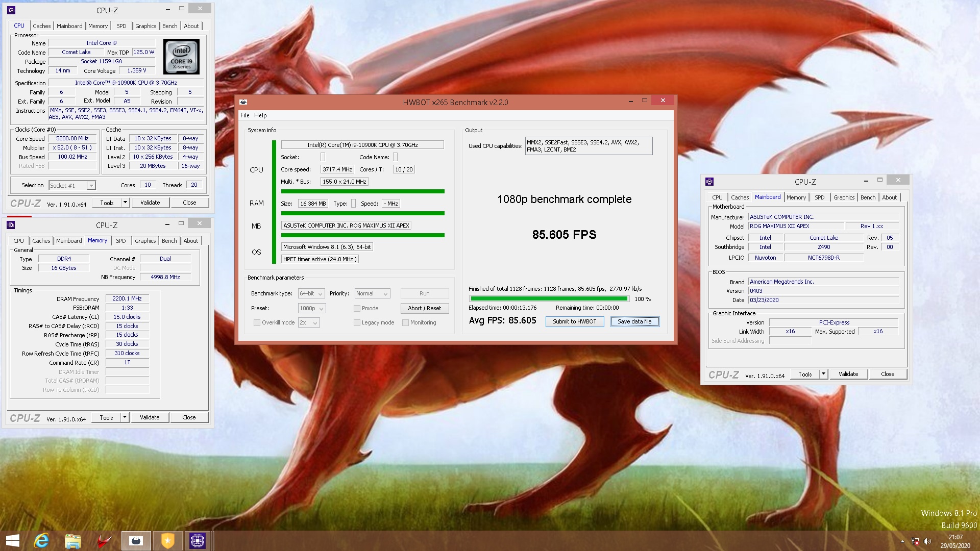Maximize the CPU-Z Mainboard window

point(880,180)
